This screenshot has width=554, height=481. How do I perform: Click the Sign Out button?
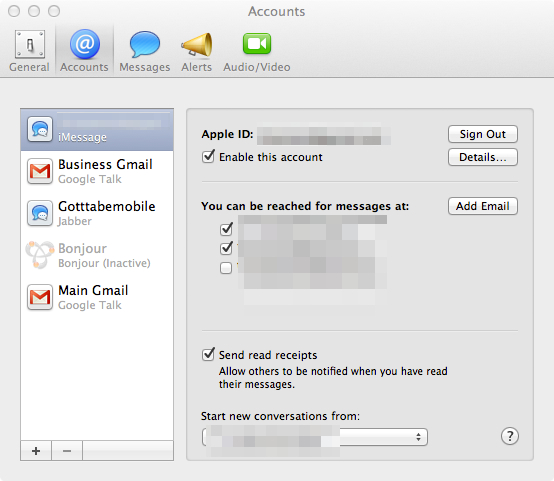click(483, 134)
